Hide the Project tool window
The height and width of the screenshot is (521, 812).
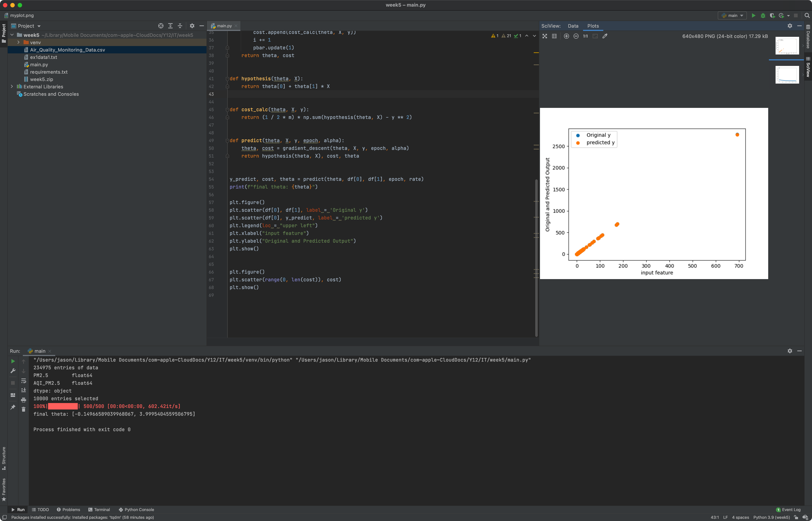point(202,26)
